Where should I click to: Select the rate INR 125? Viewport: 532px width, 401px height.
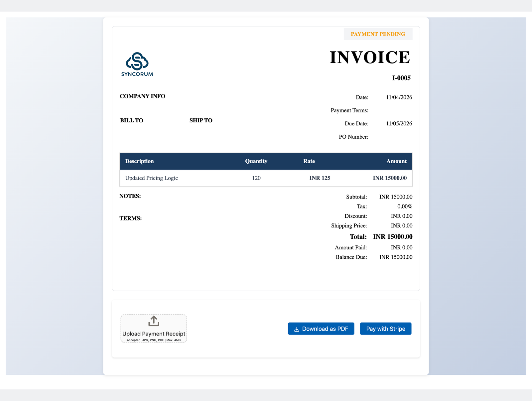click(x=320, y=178)
